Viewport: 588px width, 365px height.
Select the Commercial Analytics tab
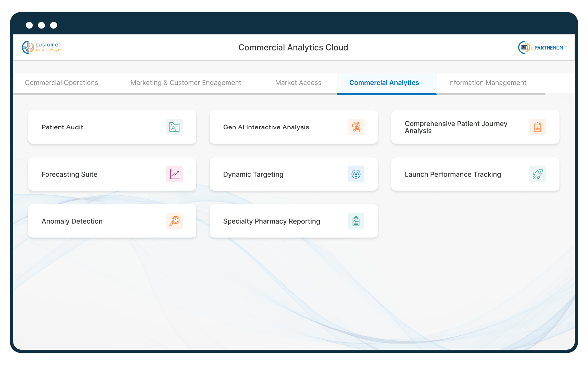(x=384, y=83)
